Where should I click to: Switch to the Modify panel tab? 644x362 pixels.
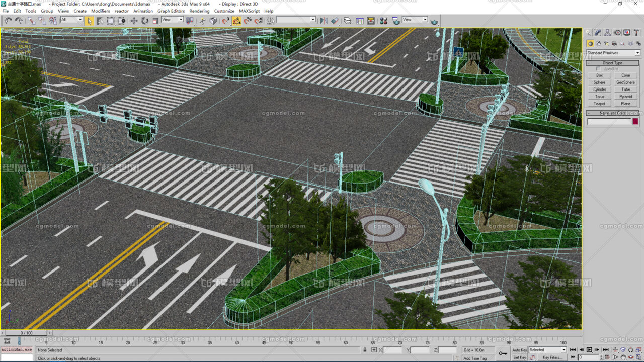click(598, 33)
